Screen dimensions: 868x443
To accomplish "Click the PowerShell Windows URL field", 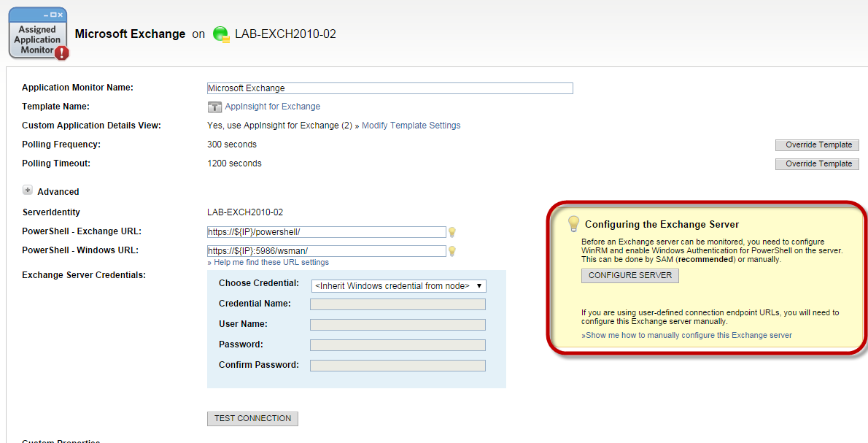I will (x=327, y=251).
